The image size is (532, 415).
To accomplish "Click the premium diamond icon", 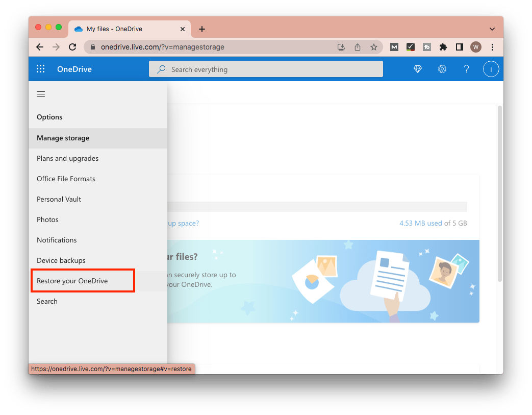I will coord(418,69).
